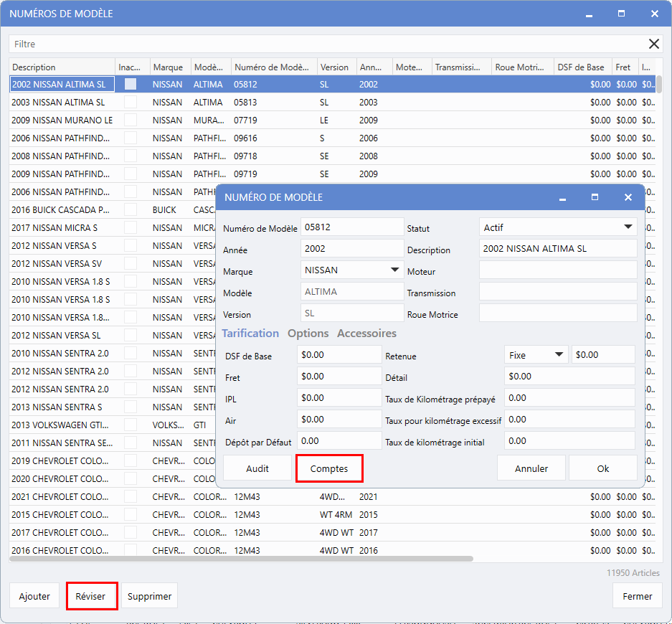Click the dialog's Description field
The image size is (672, 624).
pyautogui.click(x=557, y=249)
